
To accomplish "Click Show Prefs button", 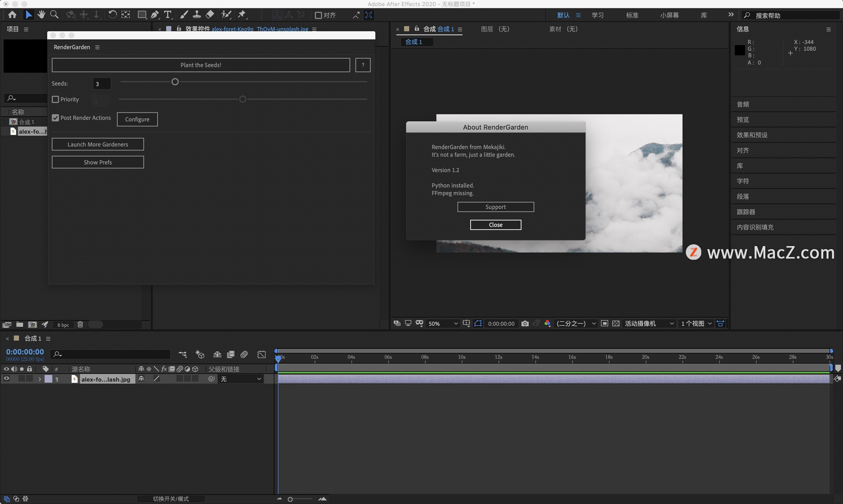I will [x=98, y=162].
